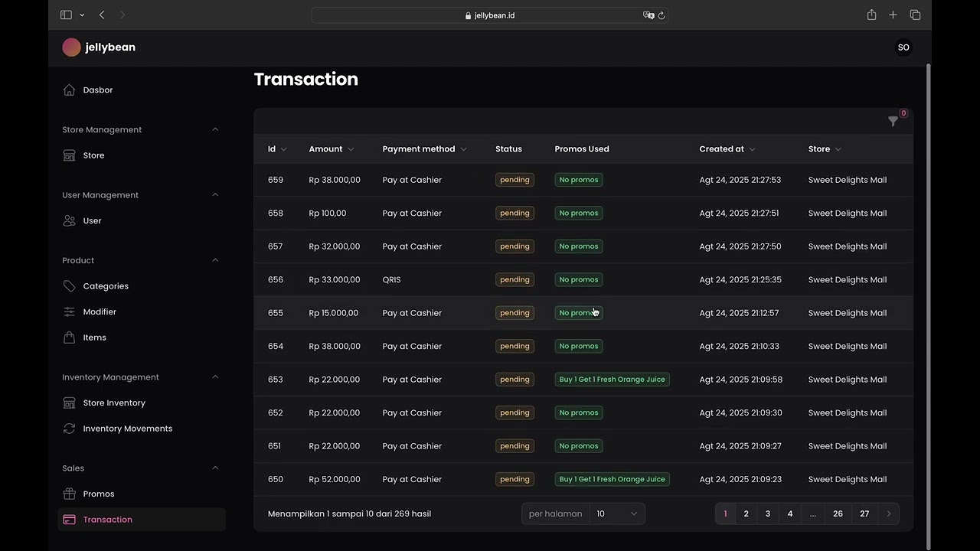Click the page vertical scrollbar

tap(929, 306)
